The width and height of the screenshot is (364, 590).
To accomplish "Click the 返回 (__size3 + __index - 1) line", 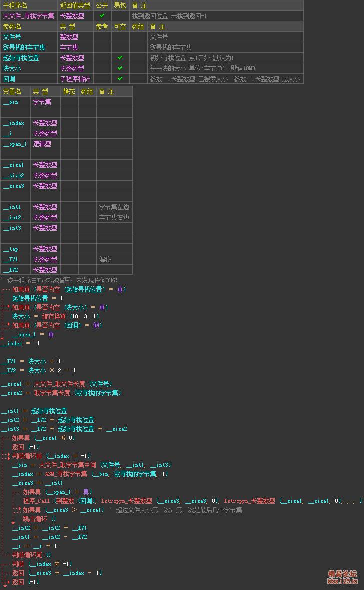I will [57, 573].
